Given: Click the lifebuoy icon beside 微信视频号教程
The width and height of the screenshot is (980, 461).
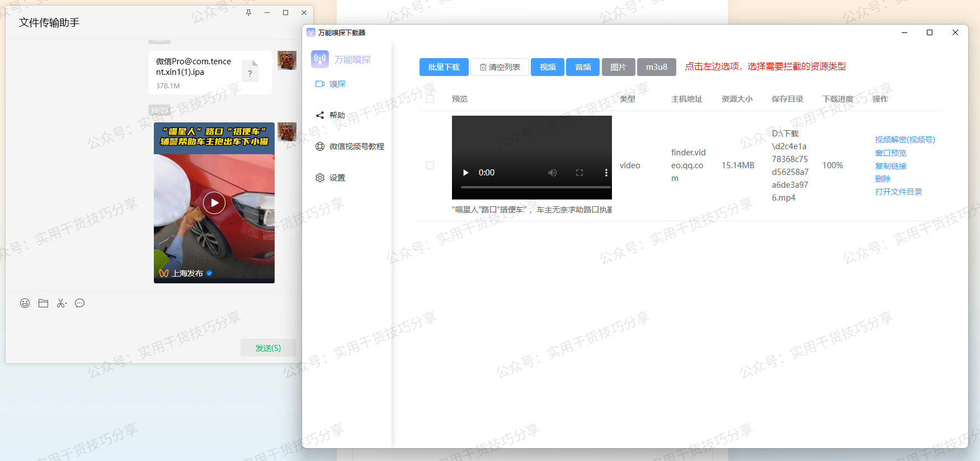Looking at the screenshot, I should click(320, 146).
